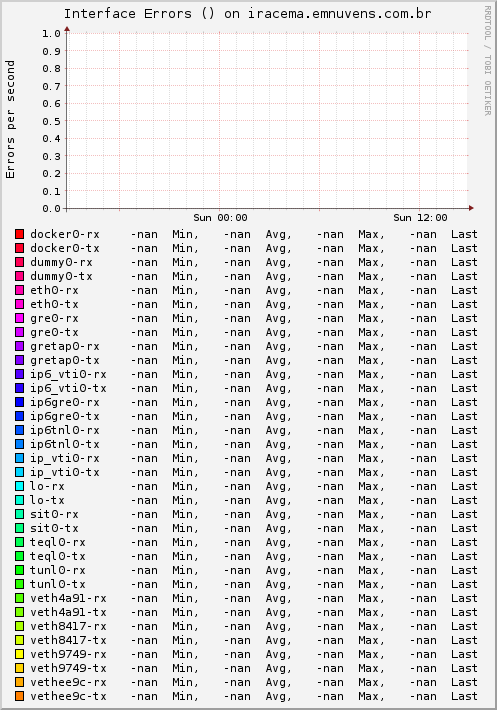Click the Errors per second axis label
The image size is (497, 710).
click(10, 119)
